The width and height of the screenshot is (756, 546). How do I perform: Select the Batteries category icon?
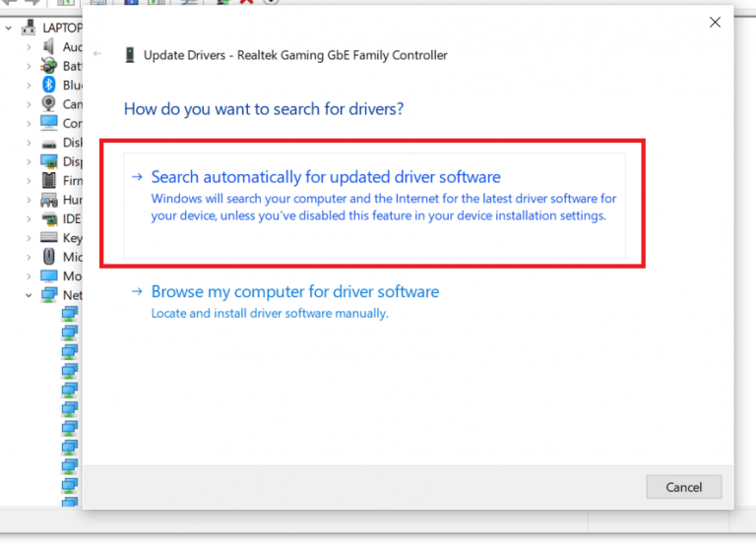(x=48, y=66)
